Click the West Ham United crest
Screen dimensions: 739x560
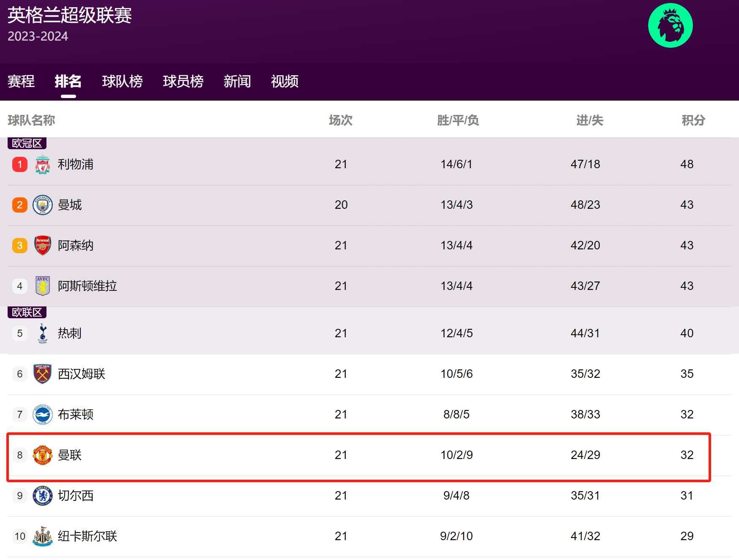click(43, 374)
